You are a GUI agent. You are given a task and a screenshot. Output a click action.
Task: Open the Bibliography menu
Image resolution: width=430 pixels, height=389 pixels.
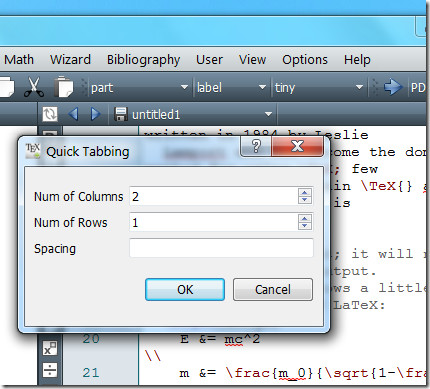point(143,60)
